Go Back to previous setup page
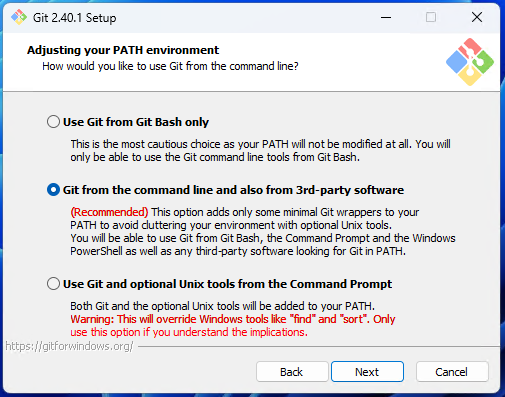 click(292, 372)
